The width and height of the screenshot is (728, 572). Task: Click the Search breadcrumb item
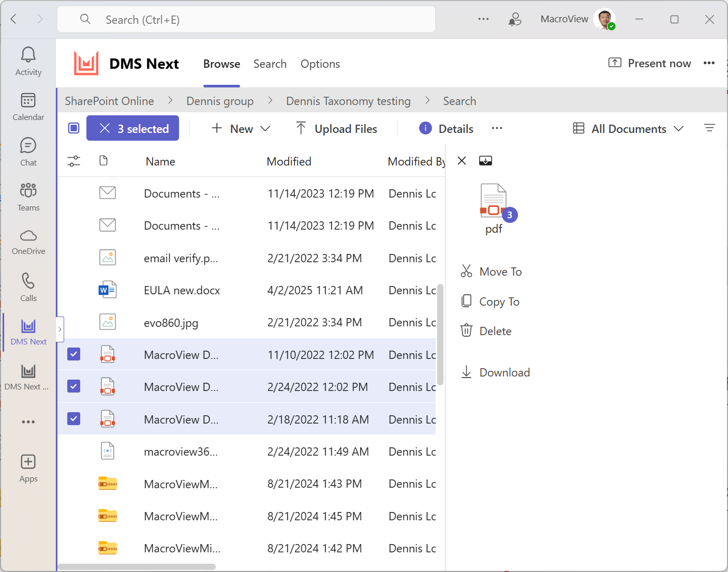pyautogui.click(x=459, y=101)
